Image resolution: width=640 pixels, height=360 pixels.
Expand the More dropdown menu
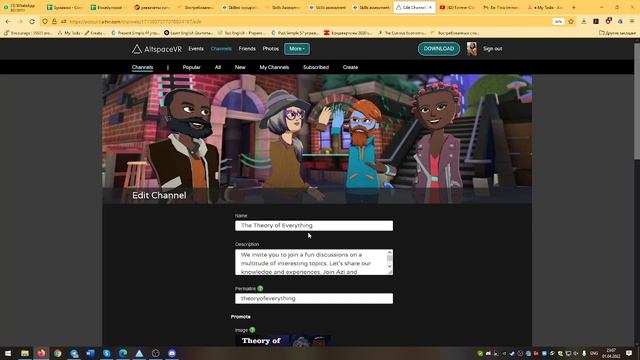(x=297, y=49)
